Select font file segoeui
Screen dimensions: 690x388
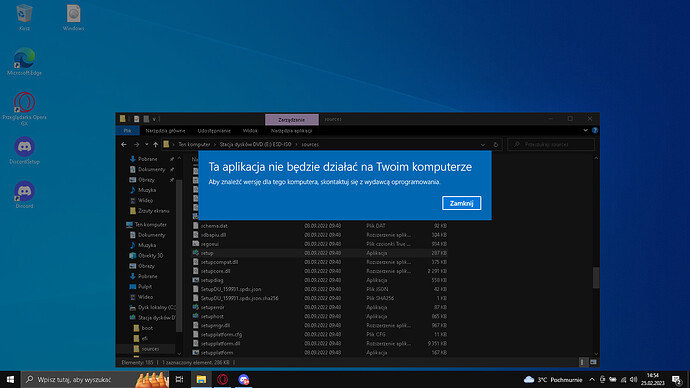209,244
